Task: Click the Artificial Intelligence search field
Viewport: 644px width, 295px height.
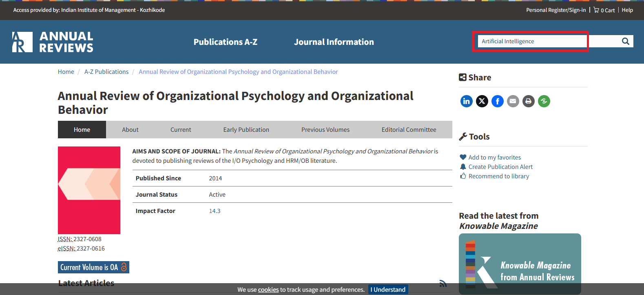Action: [530, 41]
